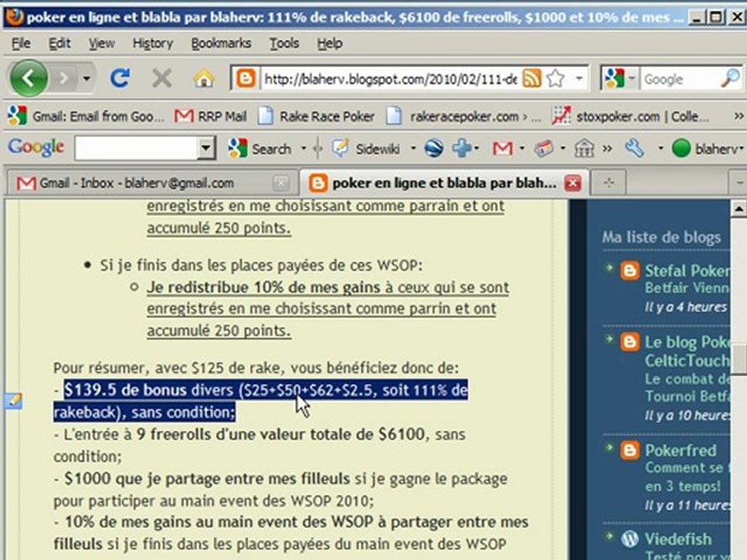747x560 pixels.
Task: Open the list all tabs dropdown
Action: point(739,183)
